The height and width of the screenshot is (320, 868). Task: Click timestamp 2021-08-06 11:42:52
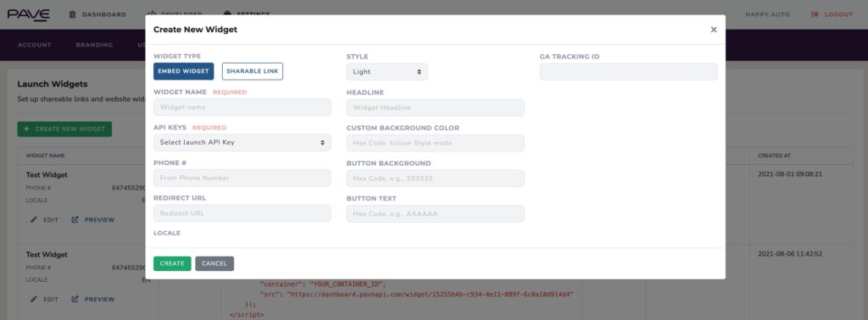click(x=790, y=254)
